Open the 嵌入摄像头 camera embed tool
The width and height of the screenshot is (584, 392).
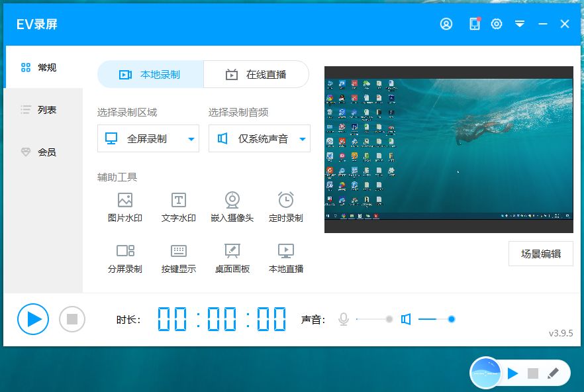pos(232,207)
